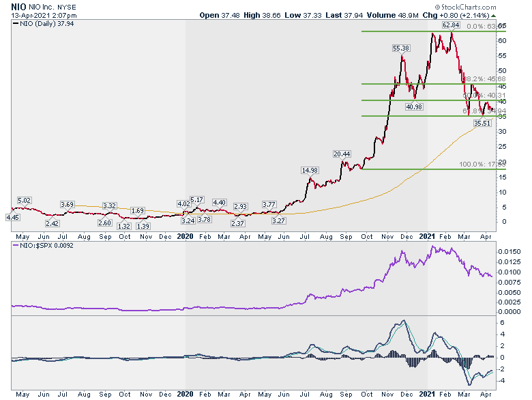The height and width of the screenshot is (400, 532).
Task: Click the 3.32 price label
Action: coord(109,205)
